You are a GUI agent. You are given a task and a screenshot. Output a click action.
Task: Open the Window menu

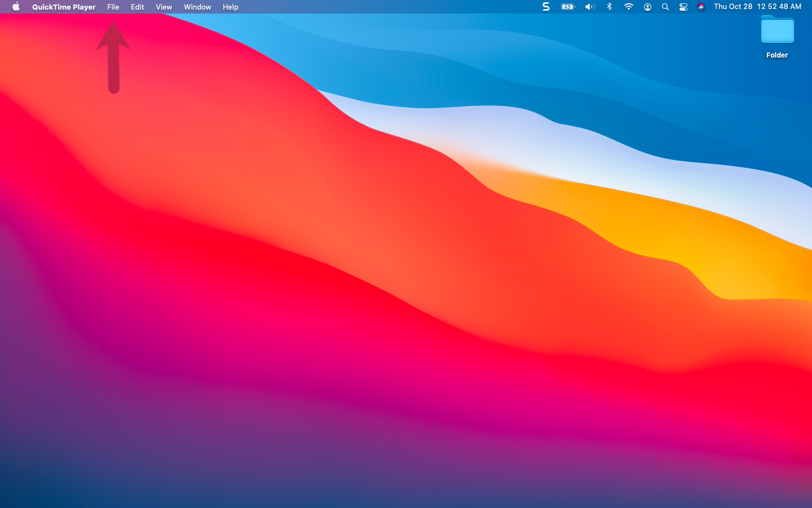(x=197, y=7)
